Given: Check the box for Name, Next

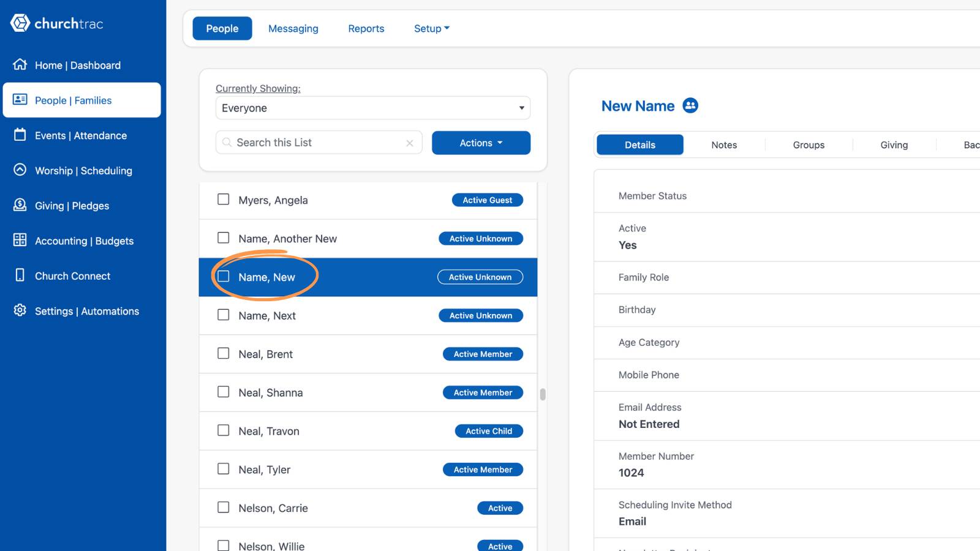Looking at the screenshot, I should [x=224, y=315].
